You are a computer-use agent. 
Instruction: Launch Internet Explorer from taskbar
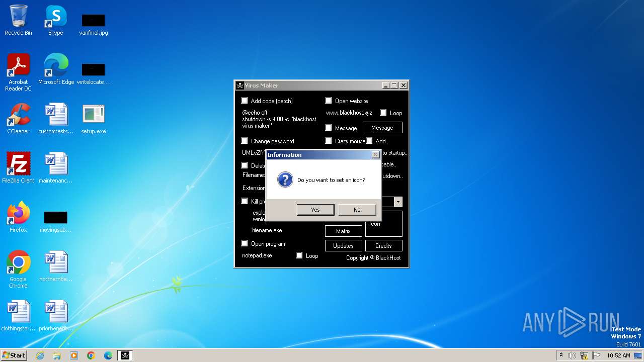point(40,355)
